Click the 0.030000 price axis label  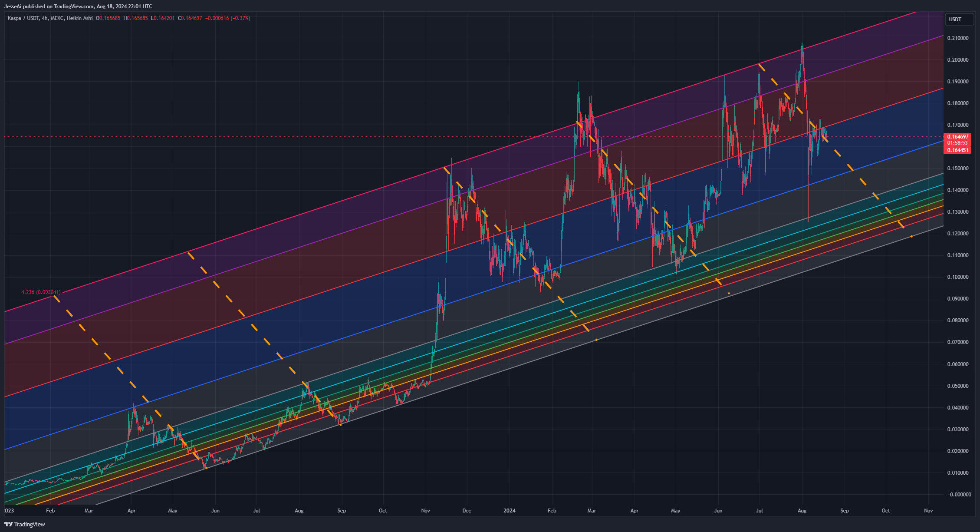click(957, 430)
